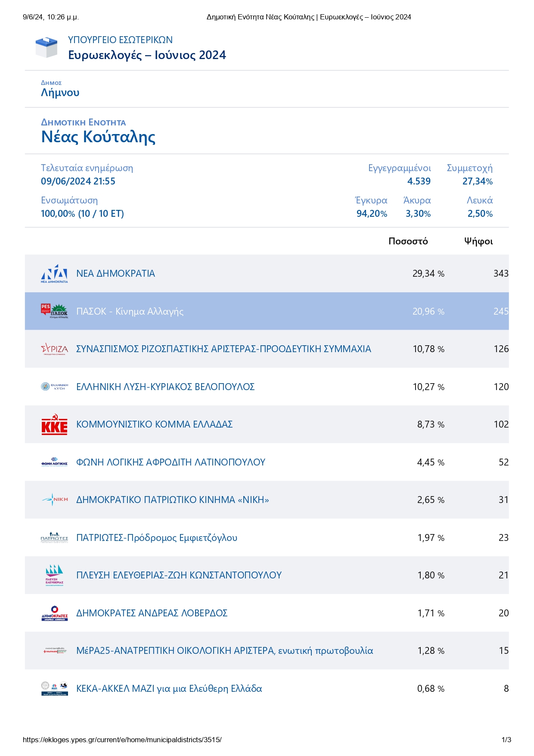Click the Dimokrates party logo
534x756 pixels.
[54, 613]
